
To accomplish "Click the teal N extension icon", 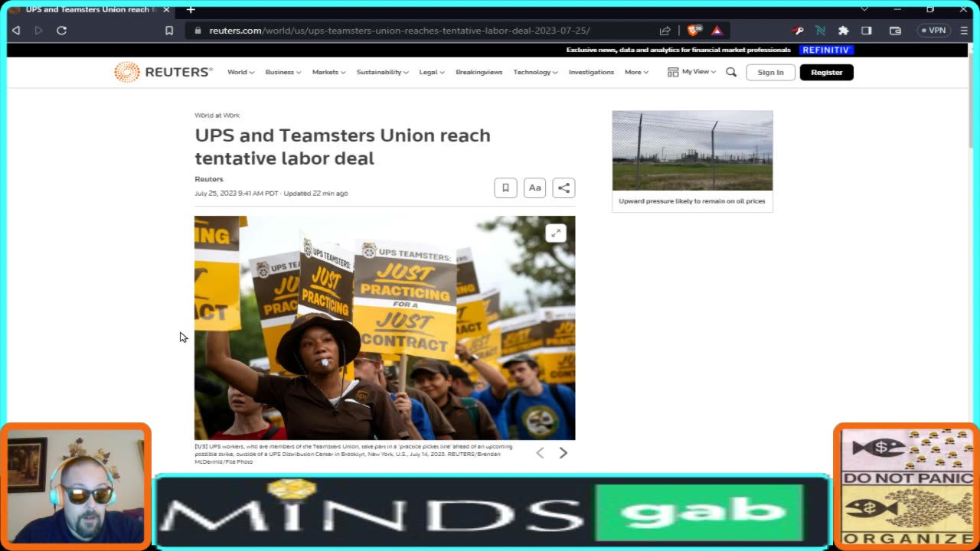I will point(820,31).
